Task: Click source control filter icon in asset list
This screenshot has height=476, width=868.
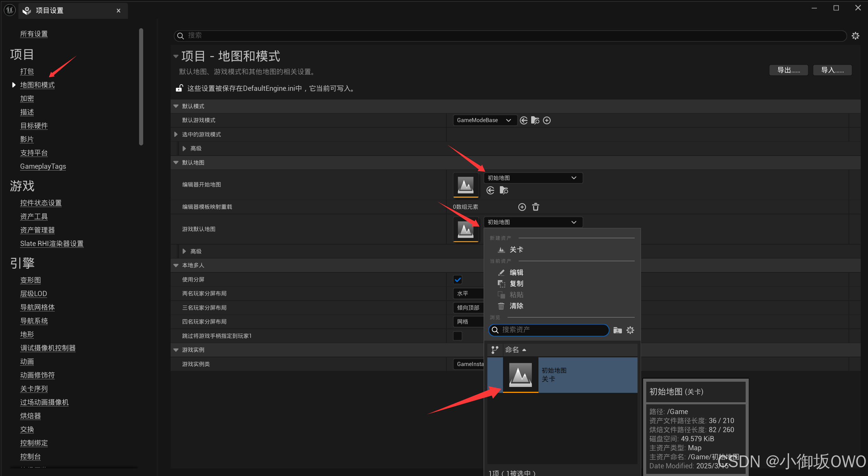Action: click(495, 349)
